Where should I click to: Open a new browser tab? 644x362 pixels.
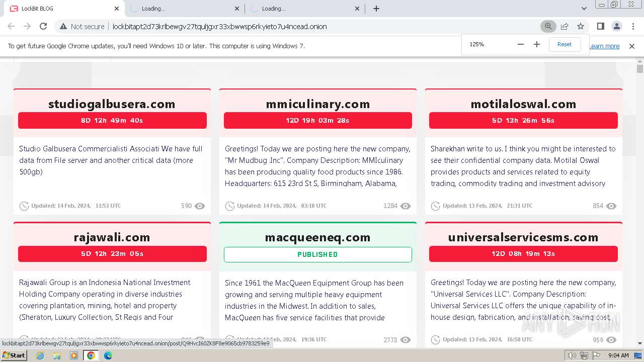[x=376, y=9]
